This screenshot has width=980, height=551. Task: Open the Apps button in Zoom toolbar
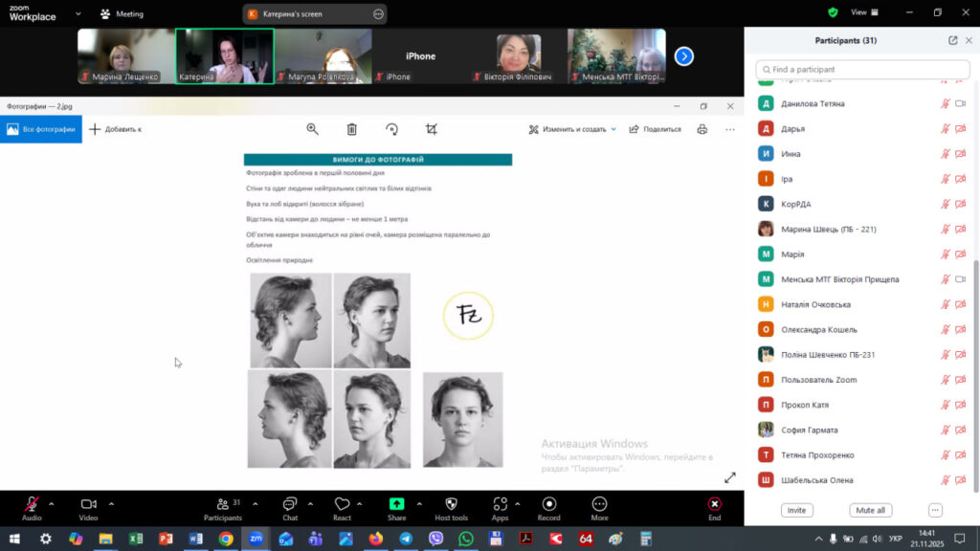tap(500, 507)
